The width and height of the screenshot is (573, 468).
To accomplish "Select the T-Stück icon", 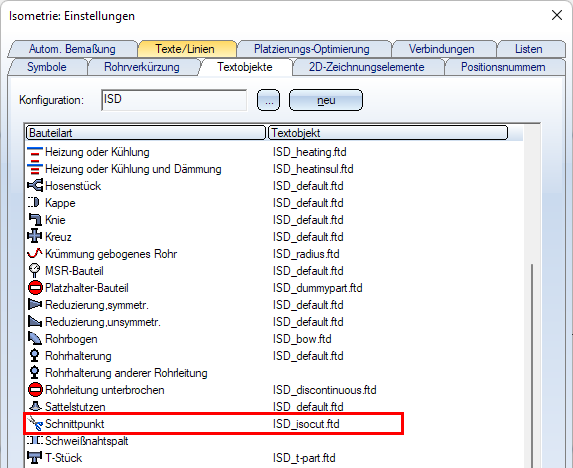I will point(35,457).
